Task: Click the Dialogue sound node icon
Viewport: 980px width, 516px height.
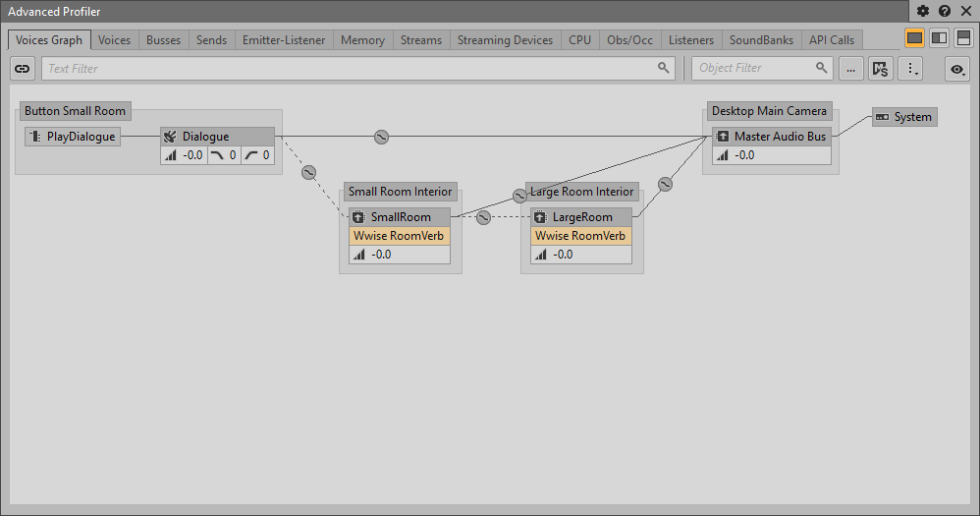Action: [170, 137]
